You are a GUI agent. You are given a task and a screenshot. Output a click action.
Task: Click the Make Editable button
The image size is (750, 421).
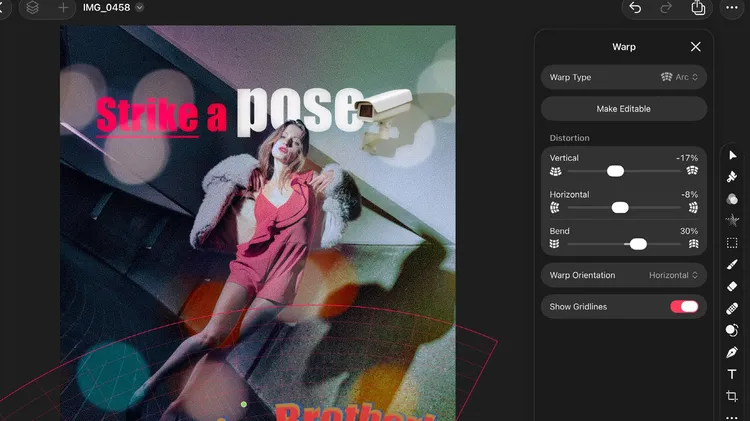[624, 108]
